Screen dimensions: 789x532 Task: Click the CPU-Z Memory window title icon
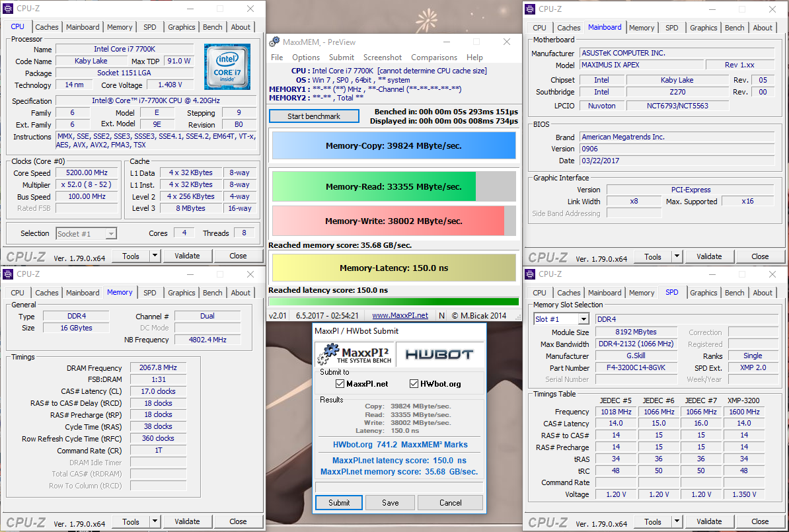[x=8, y=274]
